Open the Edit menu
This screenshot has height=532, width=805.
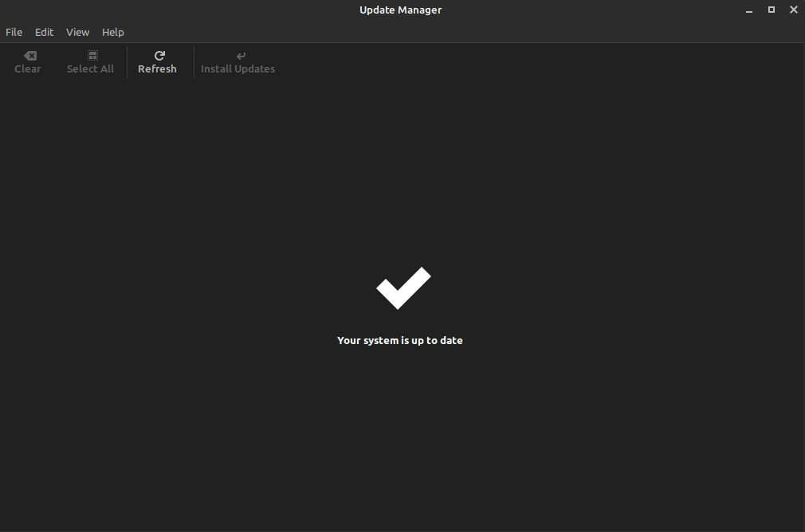click(44, 32)
